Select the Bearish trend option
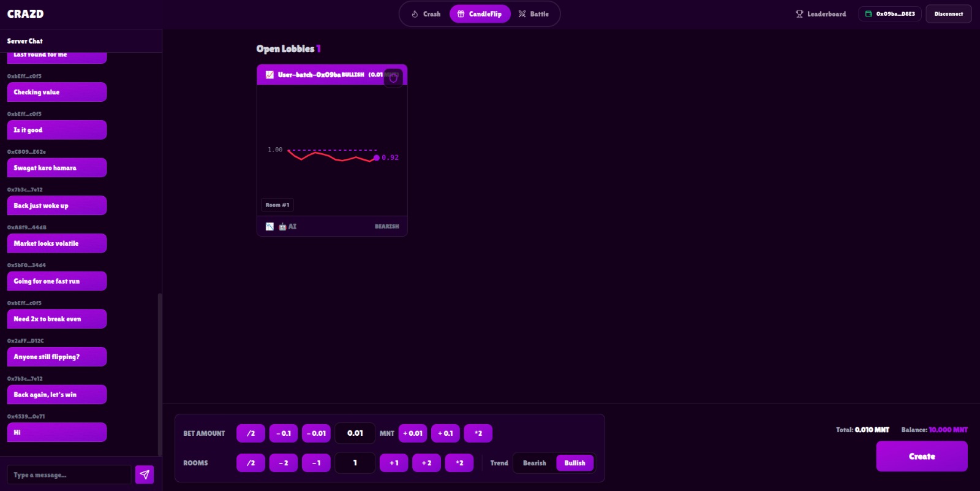Viewport: 980px width, 491px height. (534, 463)
